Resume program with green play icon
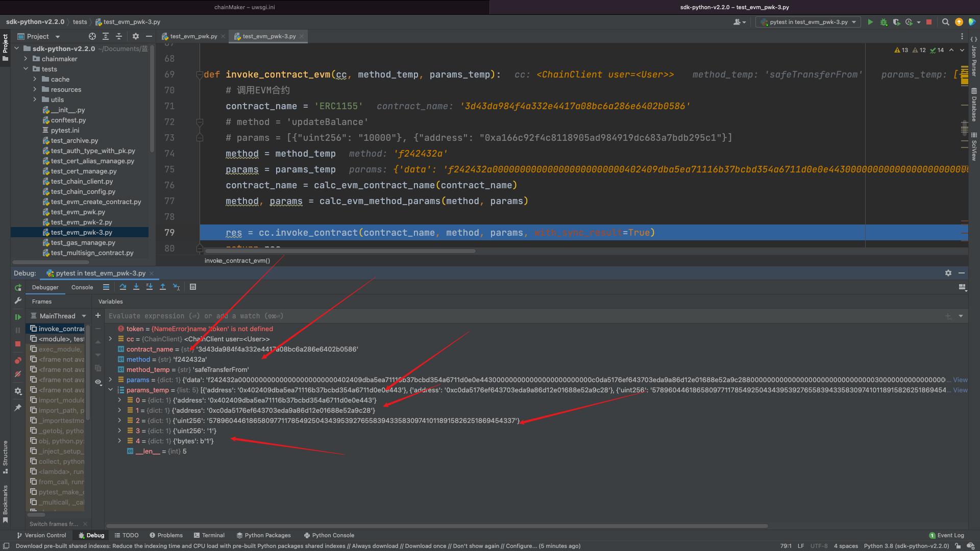980x551 pixels. click(18, 317)
